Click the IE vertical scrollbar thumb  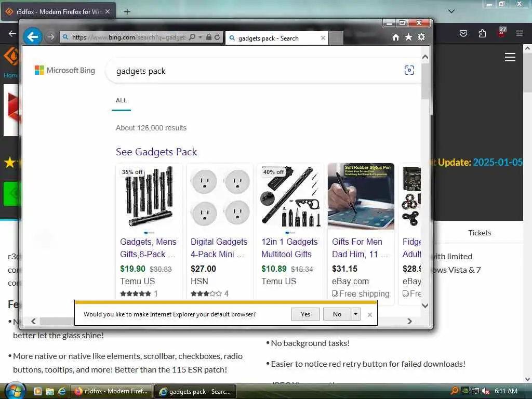(425, 82)
